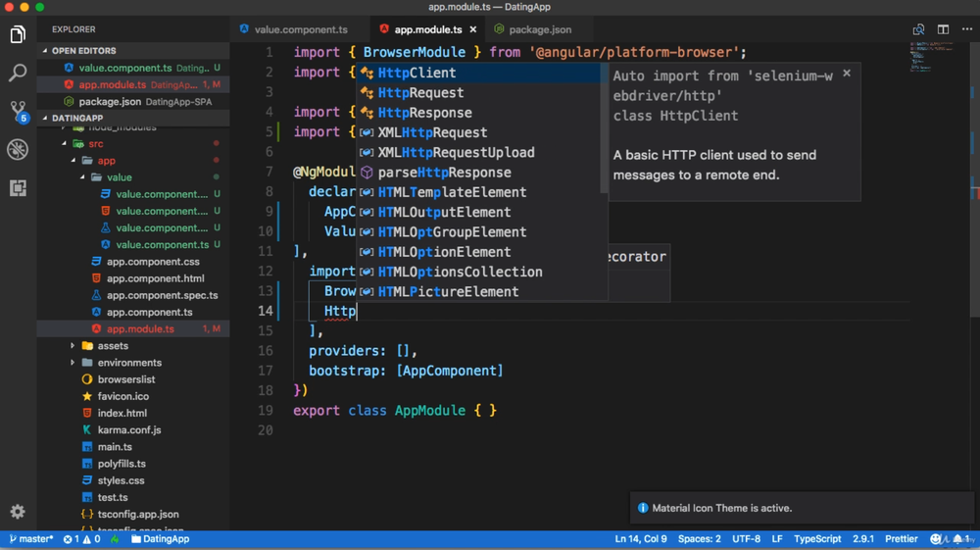980x550 pixels.
Task: Select XMLHttpRequestUpload suggestion
Action: pyautogui.click(x=479, y=153)
